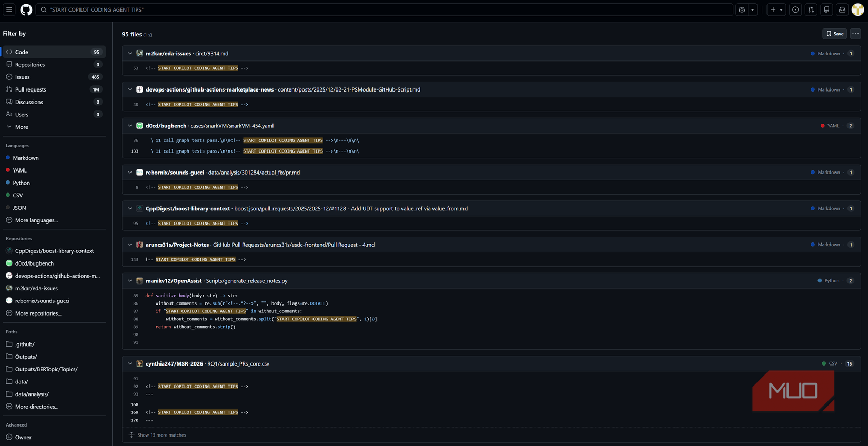Screen dimensions: 868x446
Task: Collapse the manikv12/OpenAssist result
Action: coord(130,281)
